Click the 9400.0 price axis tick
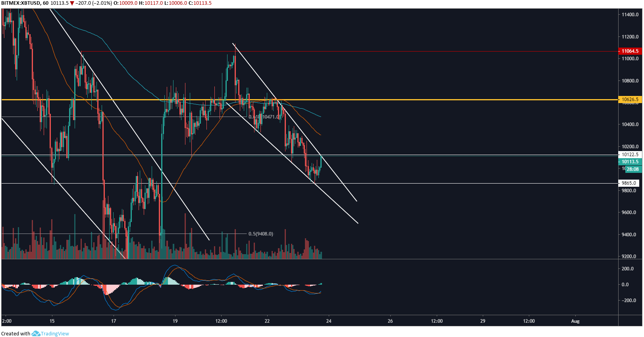The height and width of the screenshot is (337, 644). (629, 235)
